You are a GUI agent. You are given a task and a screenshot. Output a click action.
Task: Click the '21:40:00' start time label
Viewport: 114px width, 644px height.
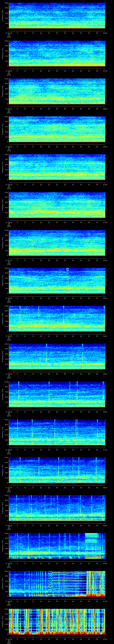9,601
